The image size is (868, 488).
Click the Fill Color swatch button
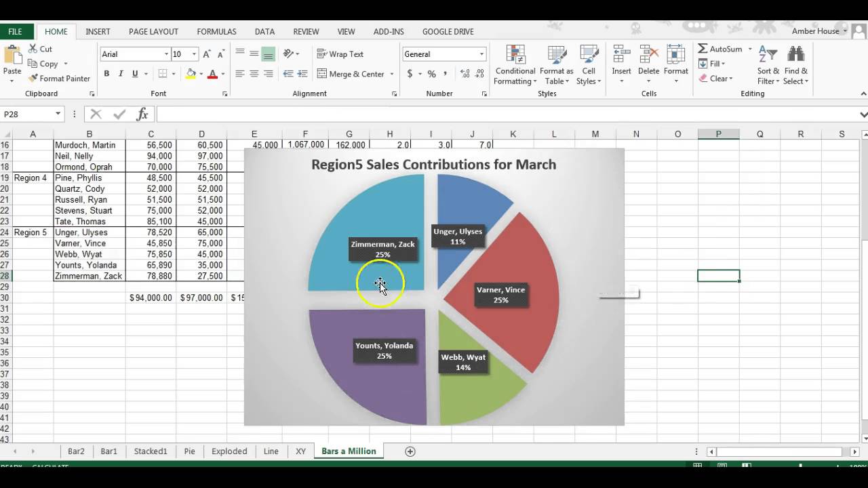pyautogui.click(x=191, y=74)
